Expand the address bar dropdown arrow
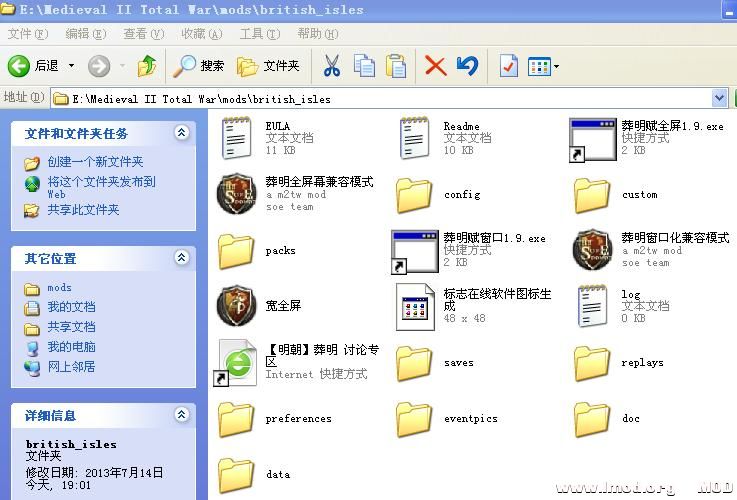 pos(719,98)
